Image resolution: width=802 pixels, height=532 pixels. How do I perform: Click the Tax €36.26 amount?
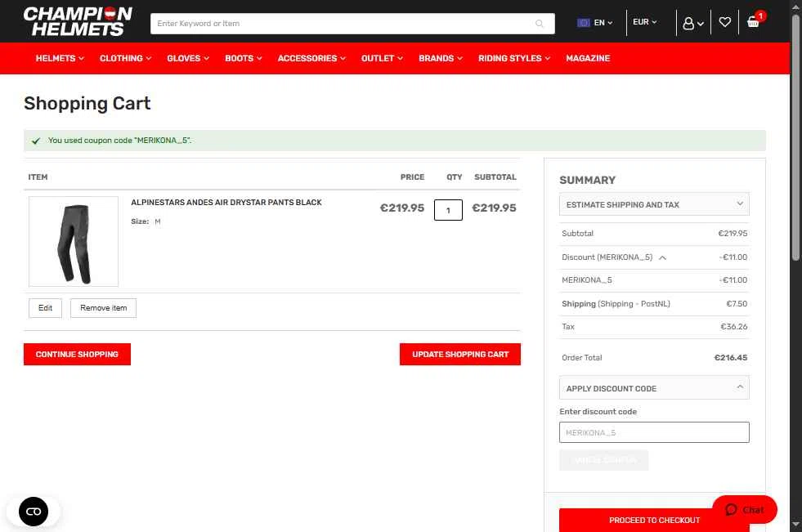click(x=734, y=327)
